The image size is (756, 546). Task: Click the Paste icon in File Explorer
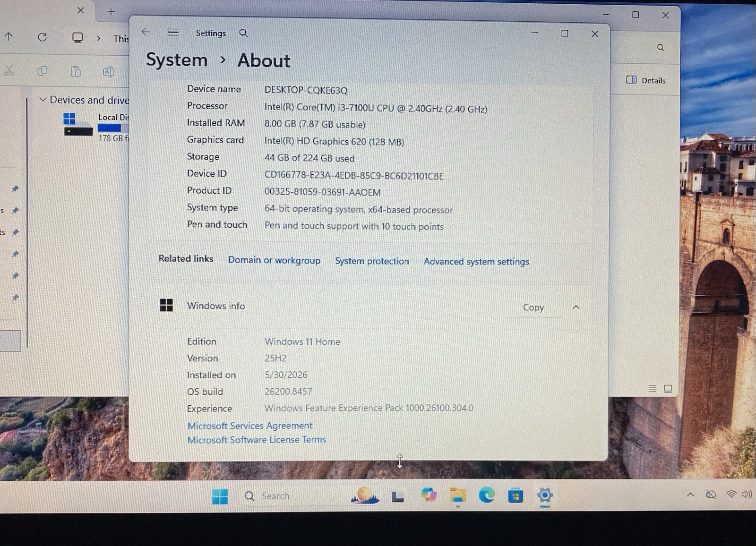point(76,71)
